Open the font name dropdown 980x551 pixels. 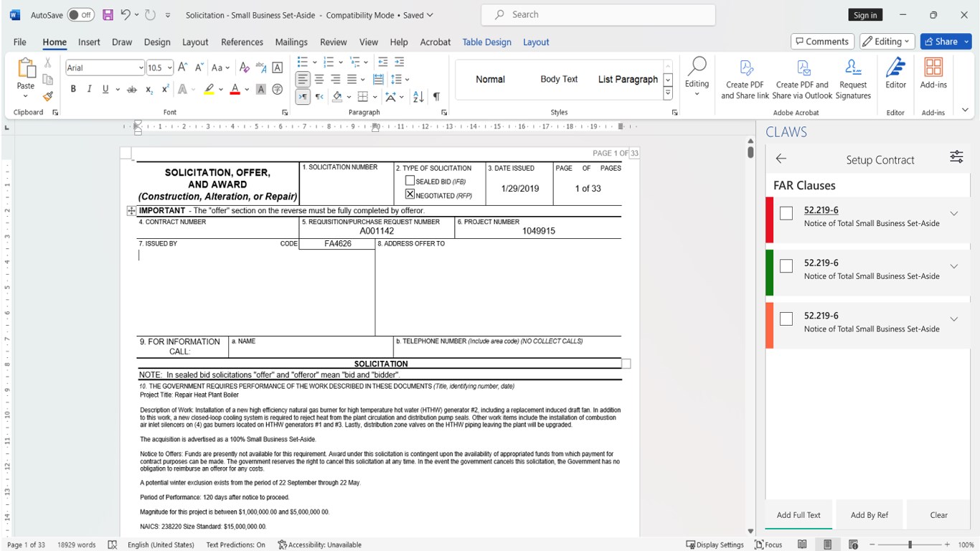[x=141, y=68]
